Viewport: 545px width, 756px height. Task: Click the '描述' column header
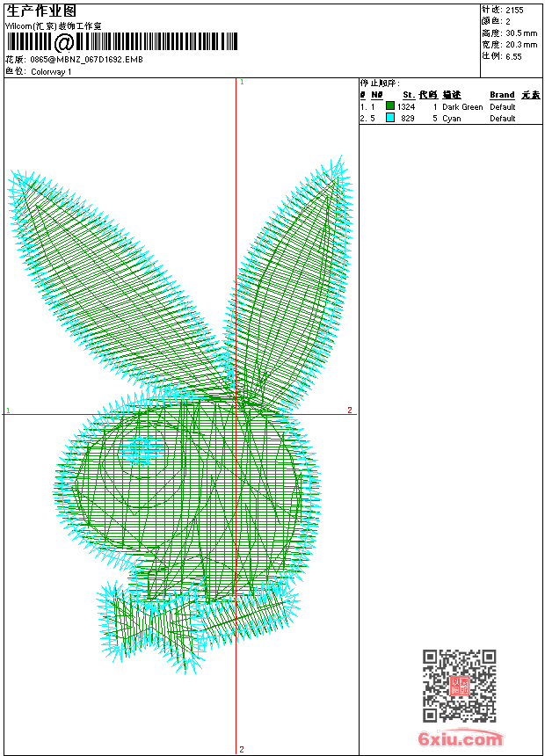[452, 95]
